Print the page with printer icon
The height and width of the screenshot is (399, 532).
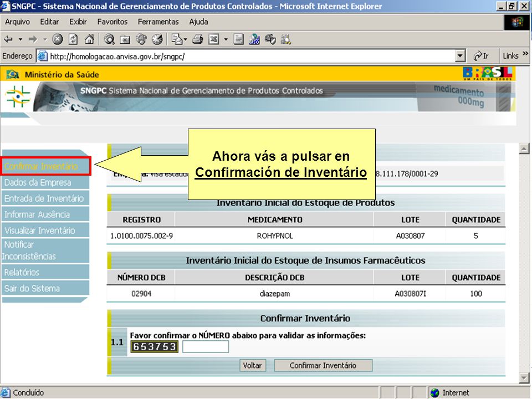(197, 39)
